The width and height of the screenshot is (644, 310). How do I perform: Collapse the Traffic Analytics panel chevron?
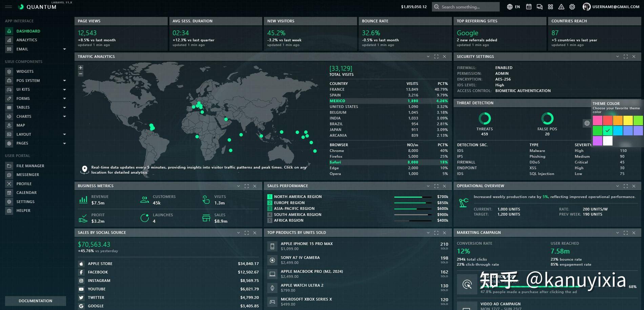(x=428, y=57)
